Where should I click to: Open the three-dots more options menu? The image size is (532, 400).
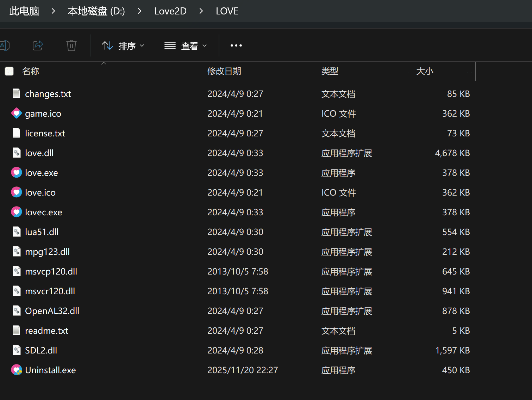(x=236, y=45)
